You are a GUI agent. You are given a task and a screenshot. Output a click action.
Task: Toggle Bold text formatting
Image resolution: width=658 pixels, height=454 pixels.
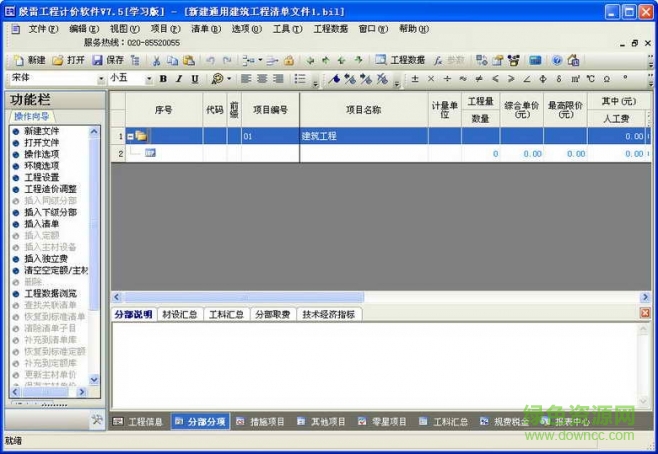point(163,79)
